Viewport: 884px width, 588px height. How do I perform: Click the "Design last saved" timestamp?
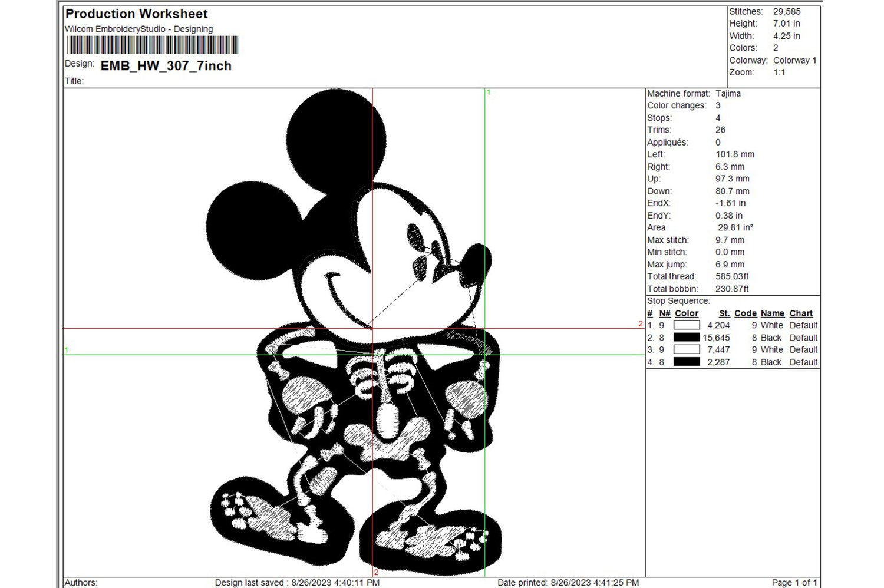tap(297, 583)
